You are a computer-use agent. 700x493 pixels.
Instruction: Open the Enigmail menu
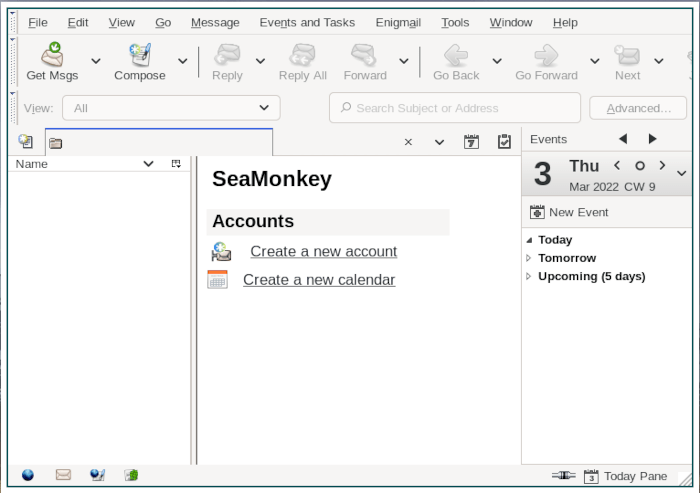[x=398, y=22]
